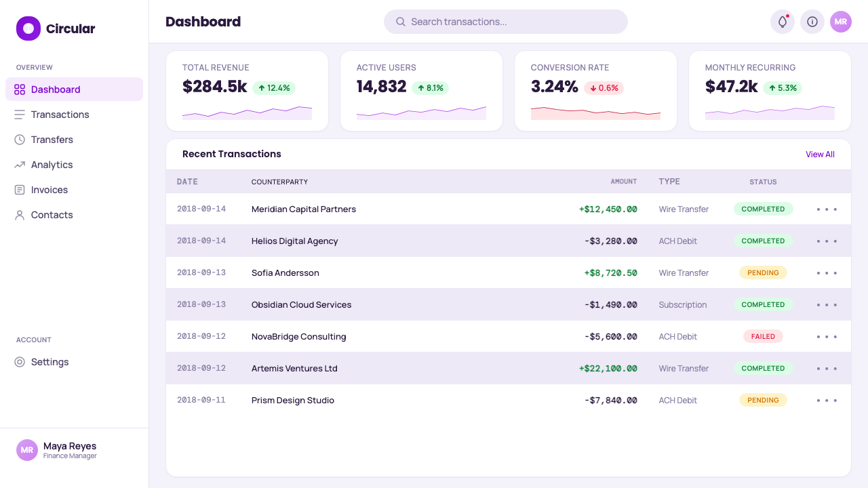Click the Conversion Rate sparkline chart

click(x=595, y=113)
